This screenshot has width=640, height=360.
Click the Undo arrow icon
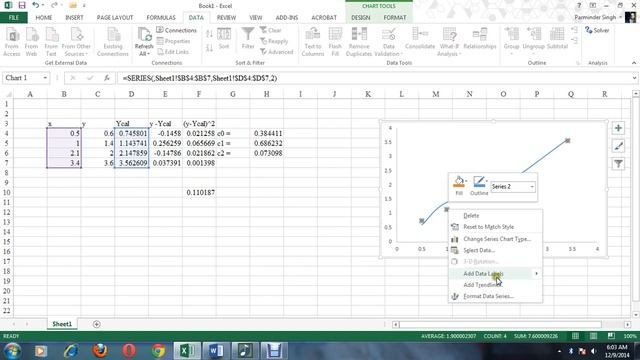[x=36, y=5]
